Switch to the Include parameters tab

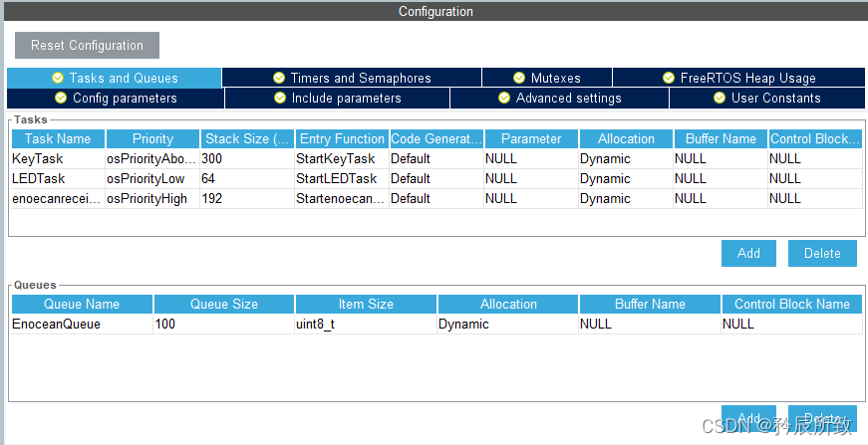[x=337, y=98]
